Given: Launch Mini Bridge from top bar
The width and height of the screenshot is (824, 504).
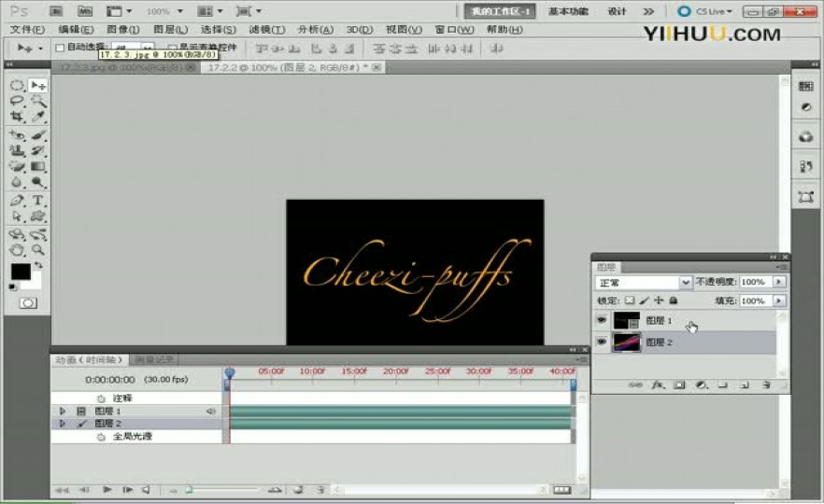Looking at the screenshot, I should point(84,11).
